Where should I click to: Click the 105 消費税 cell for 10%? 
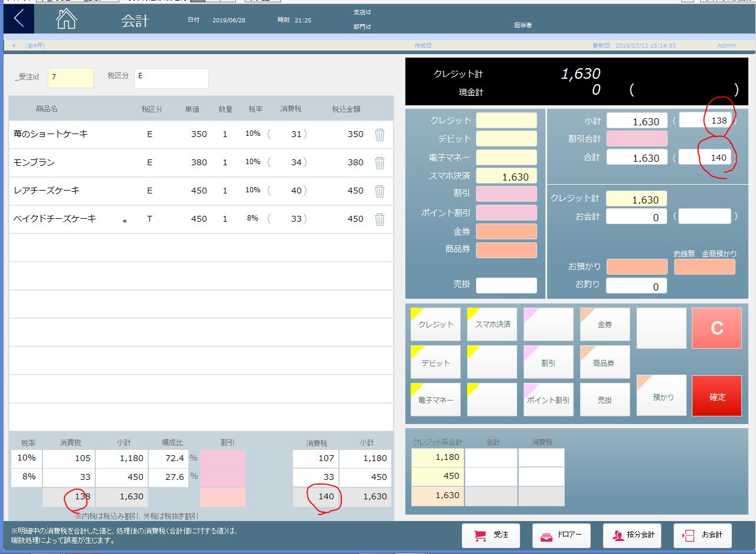(68, 458)
